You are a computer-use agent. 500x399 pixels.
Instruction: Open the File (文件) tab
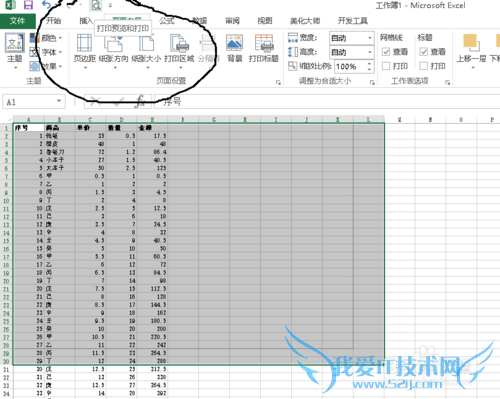[x=18, y=21]
